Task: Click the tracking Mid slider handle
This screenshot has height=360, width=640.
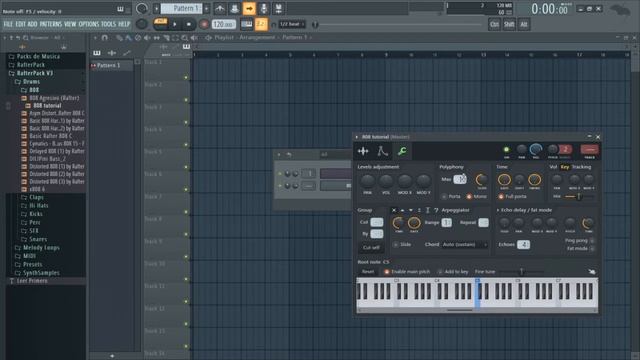Action: coord(579,197)
